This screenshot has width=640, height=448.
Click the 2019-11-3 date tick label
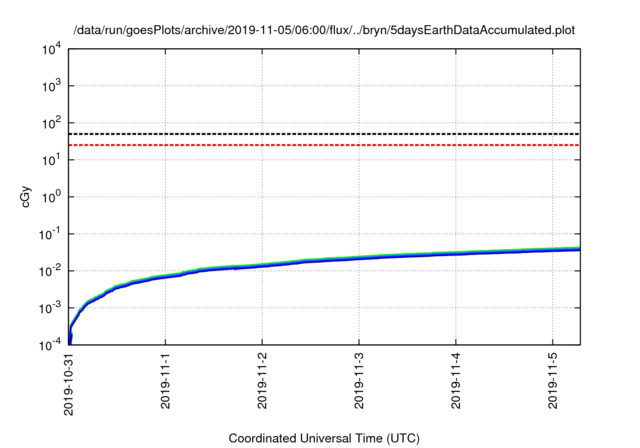(359, 380)
